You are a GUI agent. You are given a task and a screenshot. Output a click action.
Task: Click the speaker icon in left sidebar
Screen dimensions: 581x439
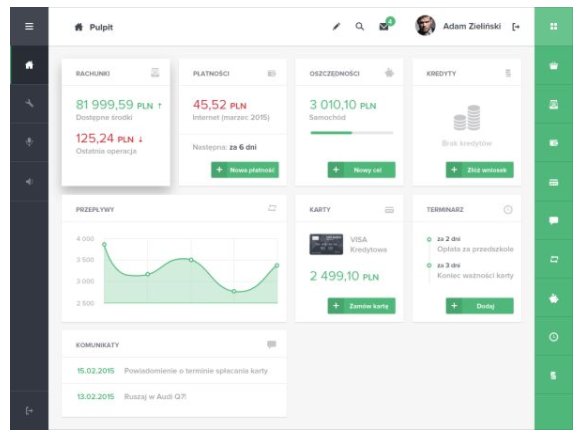coord(29,182)
